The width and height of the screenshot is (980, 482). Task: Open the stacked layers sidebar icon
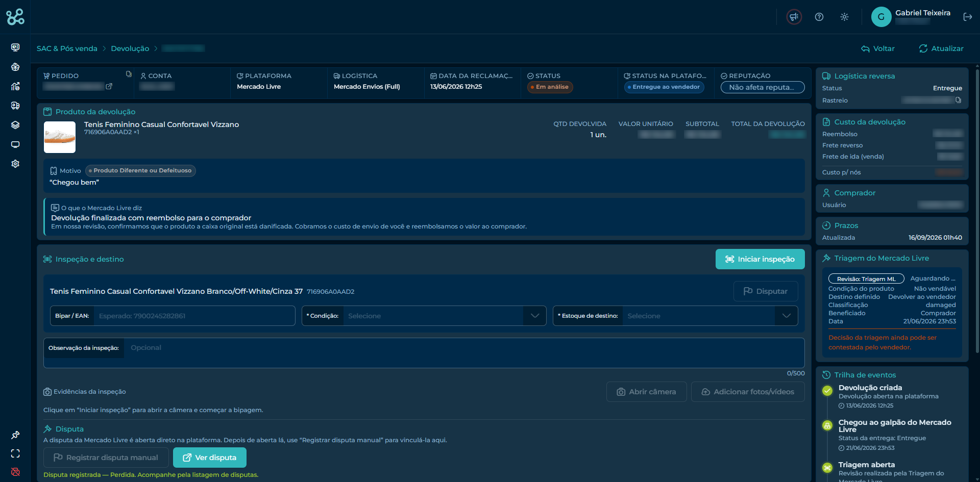coord(15,125)
